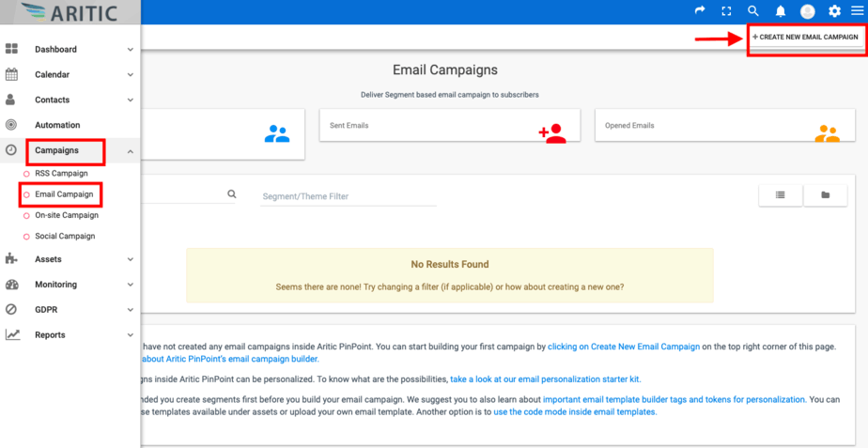Switch to folder view button
The image size is (868, 448).
(x=826, y=195)
